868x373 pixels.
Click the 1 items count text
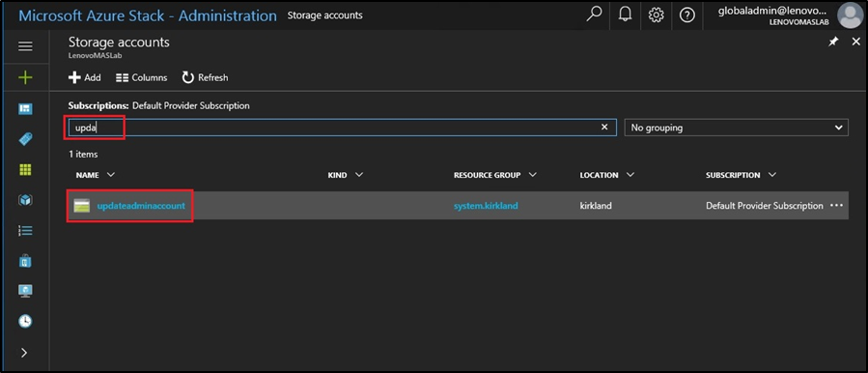click(x=83, y=154)
